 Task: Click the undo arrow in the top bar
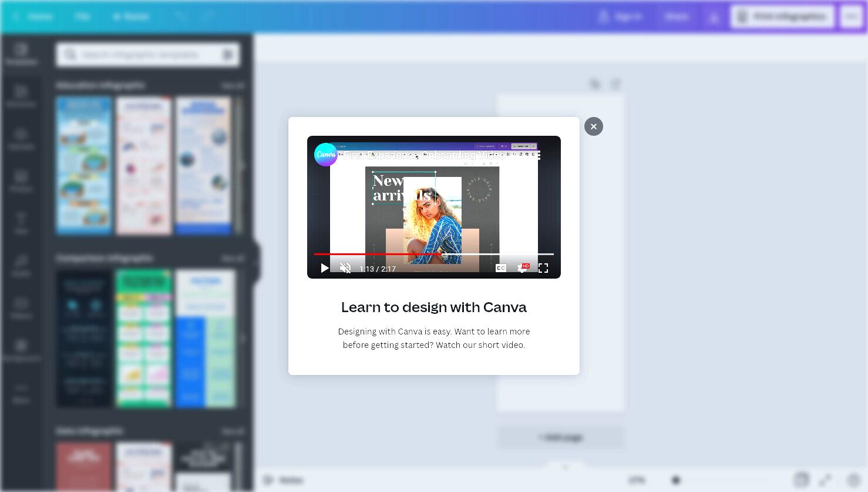181,16
